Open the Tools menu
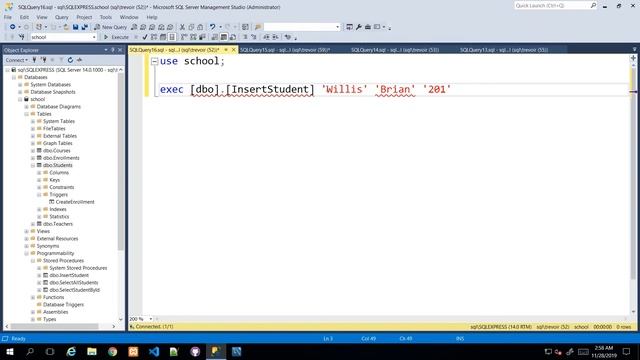Screen dimensions: 640x360 pos(106,17)
